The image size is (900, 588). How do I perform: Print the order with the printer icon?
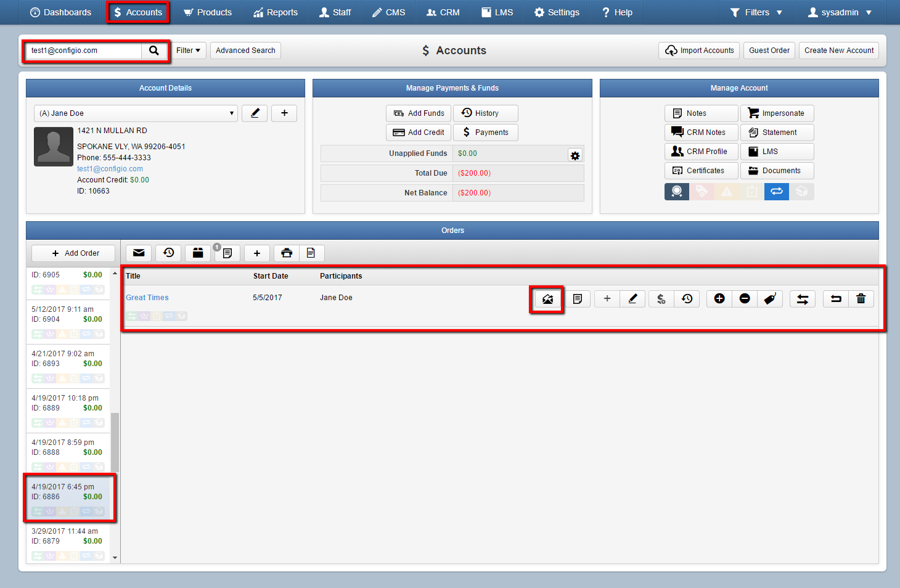coord(287,253)
